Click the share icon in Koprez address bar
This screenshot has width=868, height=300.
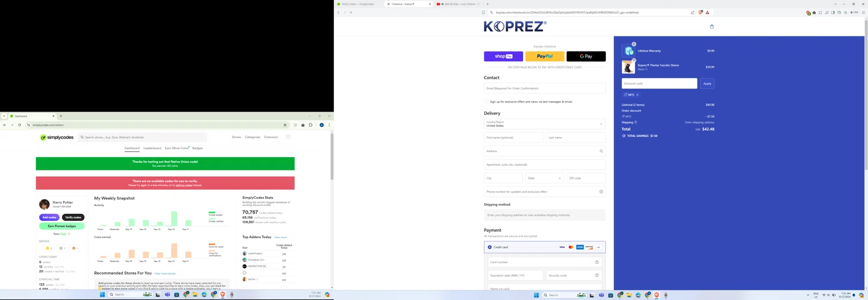[693, 12]
